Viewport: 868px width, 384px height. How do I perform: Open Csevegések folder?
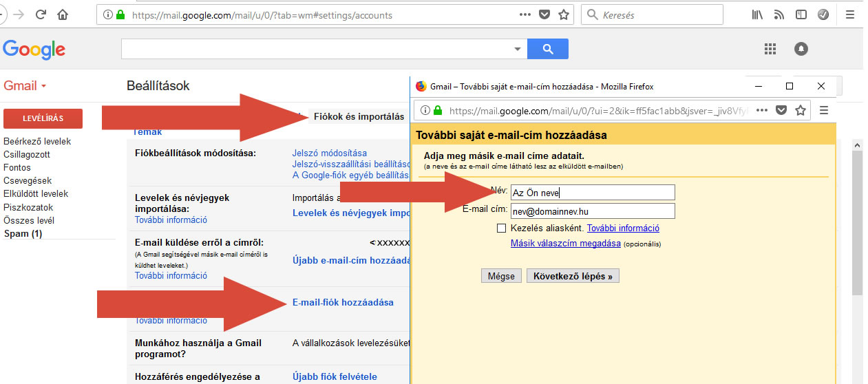pyautogui.click(x=28, y=181)
